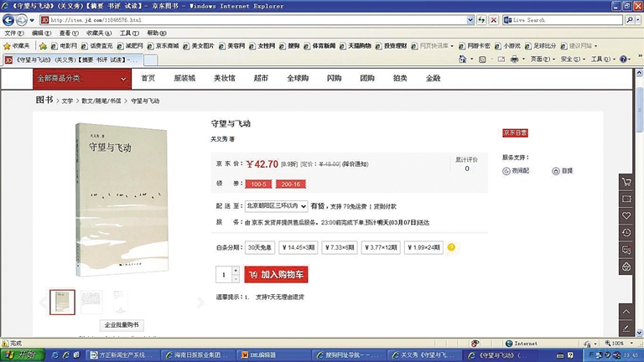Click the 企业批量购书 button

122,325
